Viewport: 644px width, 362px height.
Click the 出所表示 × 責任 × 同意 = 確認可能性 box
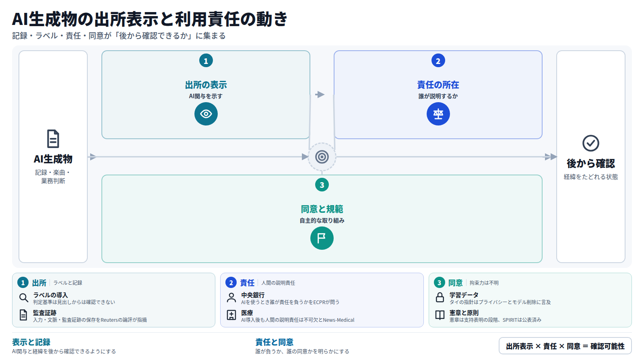pyautogui.click(x=565, y=346)
